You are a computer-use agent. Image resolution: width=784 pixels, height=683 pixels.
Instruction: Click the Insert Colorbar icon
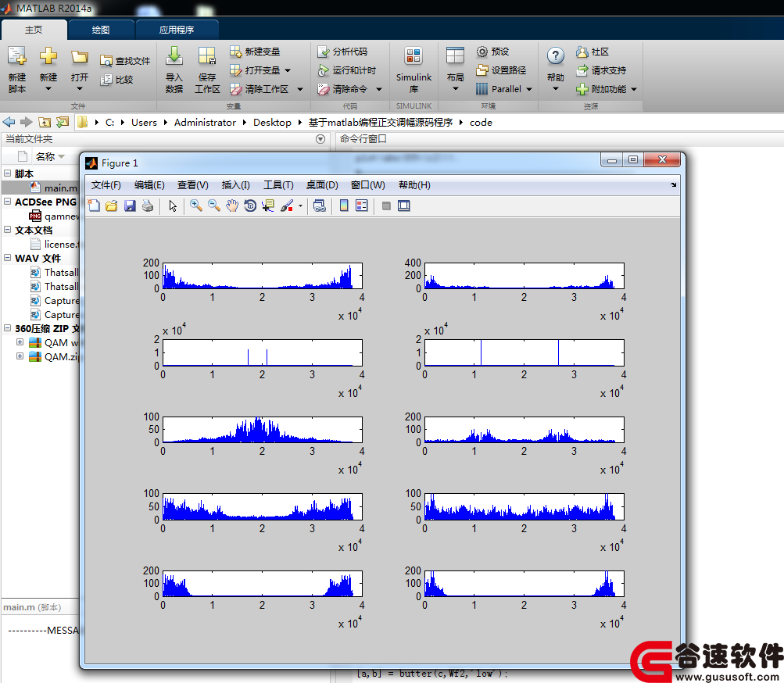pyautogui.click(x=344, y=206)
